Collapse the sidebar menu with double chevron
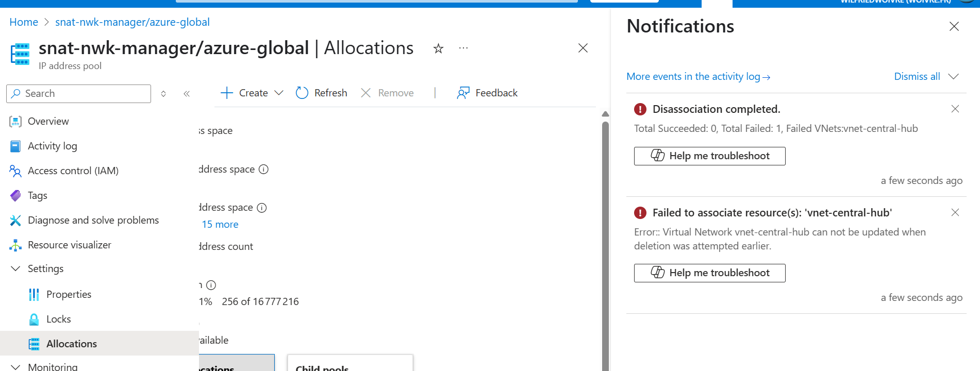Image resolution: width=980 pixels, height=371 pixels. 187,93
